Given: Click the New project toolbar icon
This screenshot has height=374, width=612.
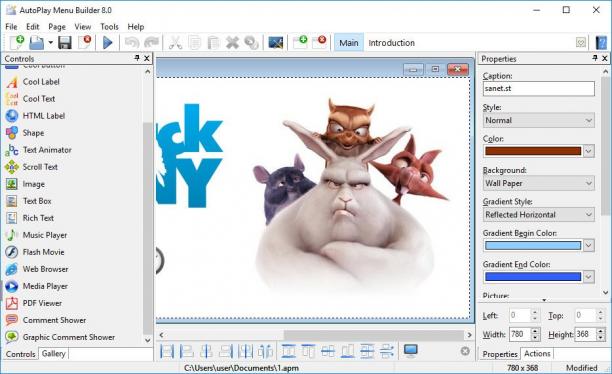Looking at the screenshot, I should [x=16, y=43].
